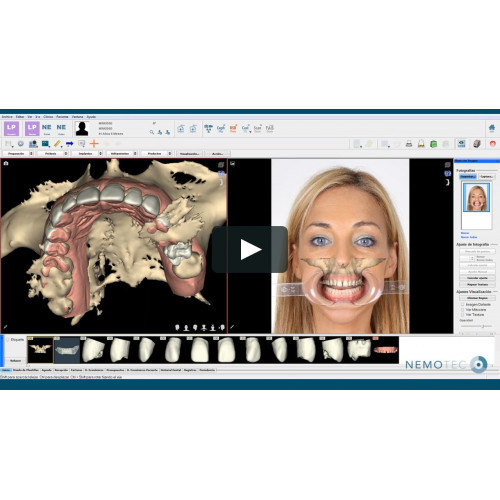Viewport: 500px width, 500px height.
Task: Click the printer icon in toolbar
Action: click(x=409, y=144)
